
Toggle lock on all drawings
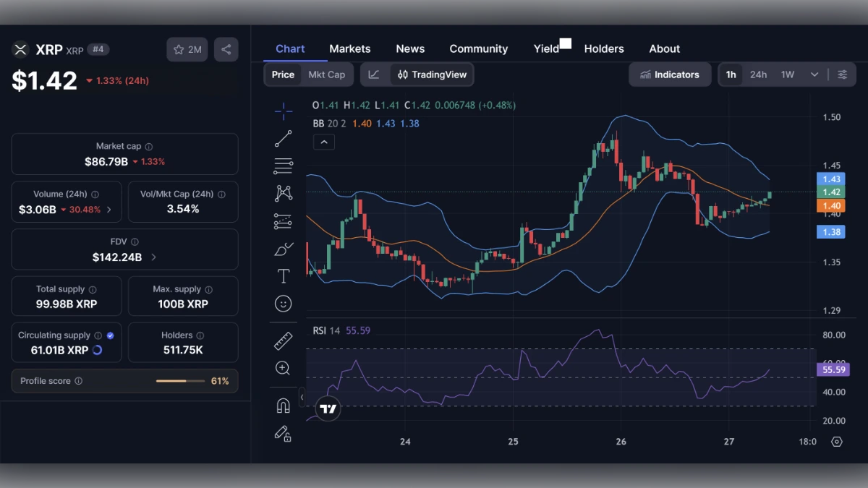pyautogui.click(x=283, y=435)
